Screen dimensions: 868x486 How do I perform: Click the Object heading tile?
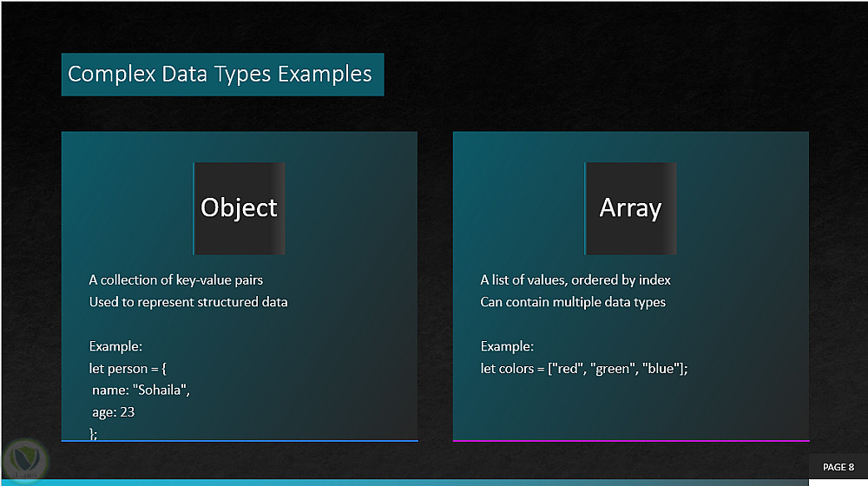tap(239, 208)
